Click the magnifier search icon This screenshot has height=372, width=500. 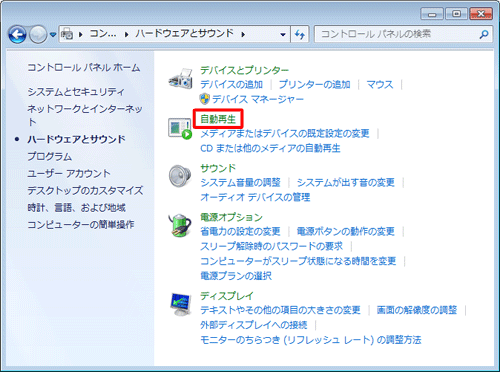[x=484, y=34]
